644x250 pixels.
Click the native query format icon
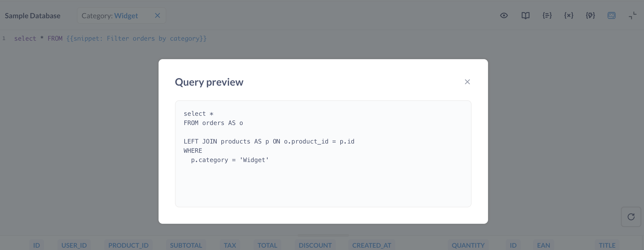(590, 15)
